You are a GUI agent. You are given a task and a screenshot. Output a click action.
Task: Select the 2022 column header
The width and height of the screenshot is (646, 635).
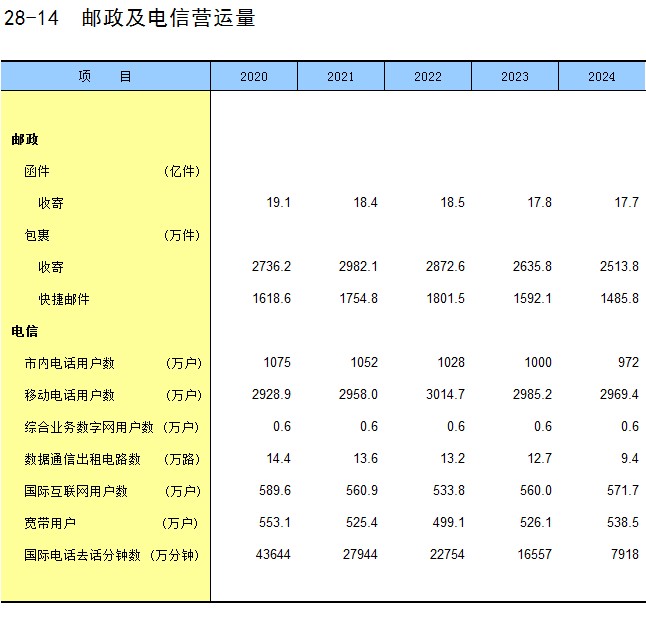click(x=427, y=77)
